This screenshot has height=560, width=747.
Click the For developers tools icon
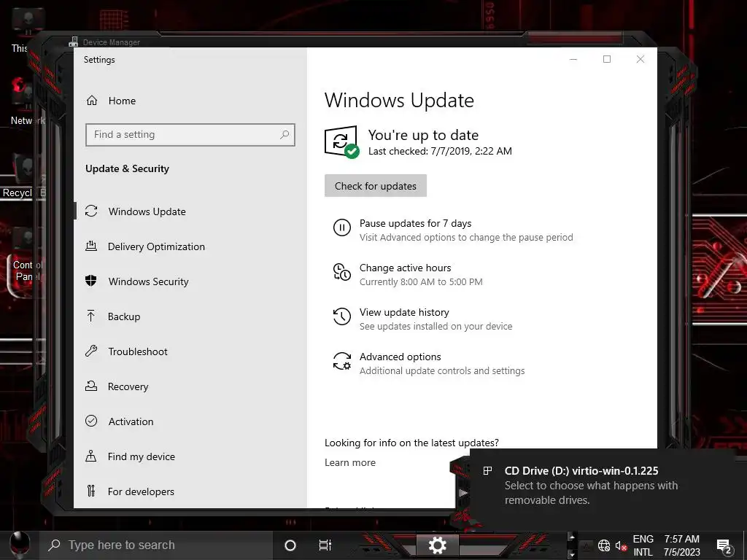(91, 491)
